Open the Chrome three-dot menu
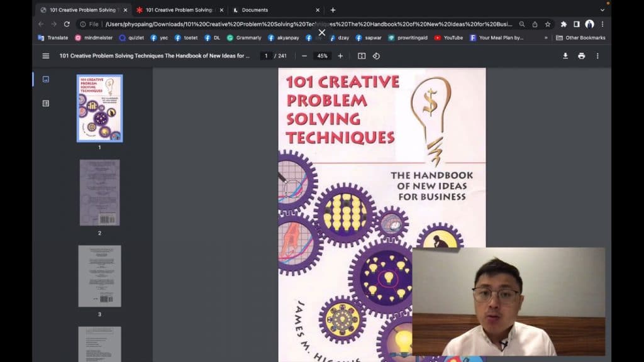The width and height of the screenshot is (644, 362). [602, 25]
